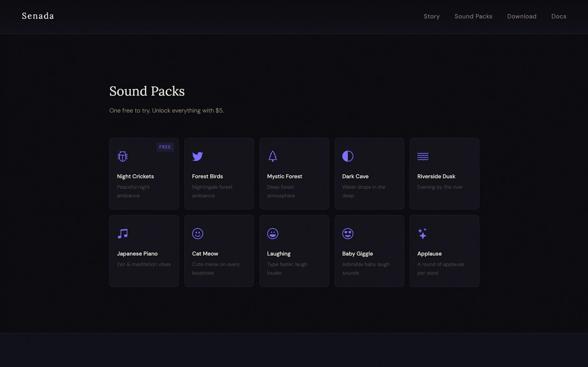588x367 pixels.
Task: Select the Riverside Dusk waves icon
Action: tap(423, 156)
